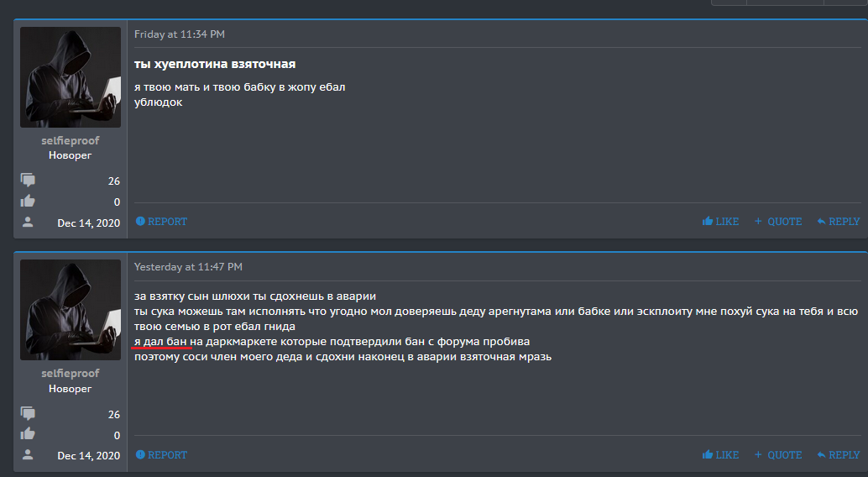Click the REPLY text on Yesterday's post
The image size is (868, 477).
click(844, 455)
